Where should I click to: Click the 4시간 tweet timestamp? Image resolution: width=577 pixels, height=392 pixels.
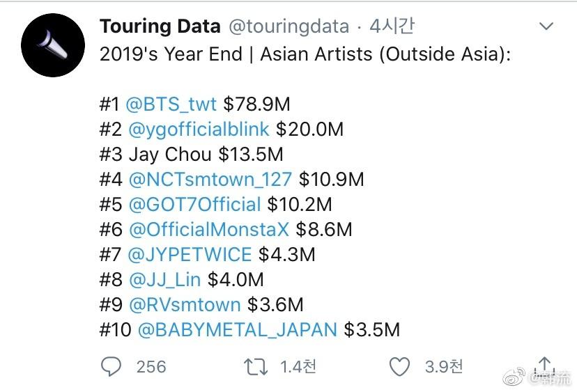coord(392,26)
